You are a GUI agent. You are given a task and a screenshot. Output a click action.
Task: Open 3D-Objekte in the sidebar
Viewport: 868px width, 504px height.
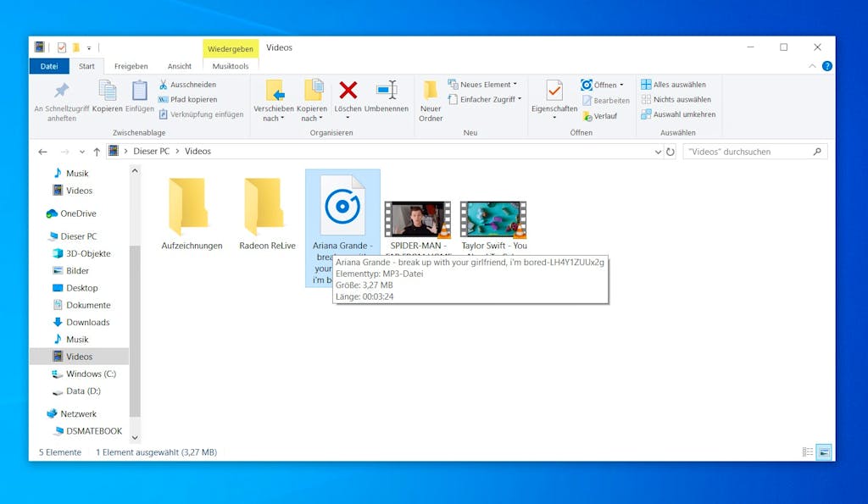[x=81, y=253]
